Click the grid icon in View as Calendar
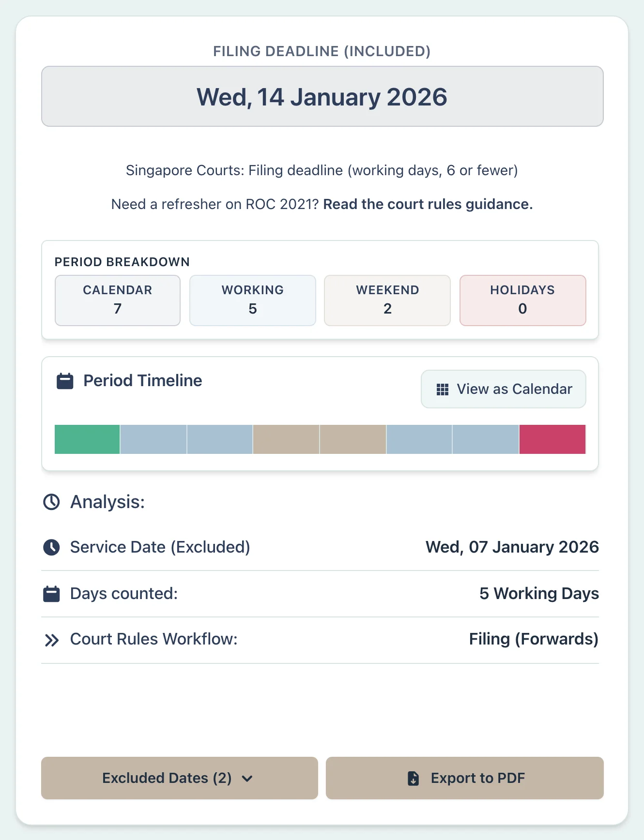 pos(442,389)
